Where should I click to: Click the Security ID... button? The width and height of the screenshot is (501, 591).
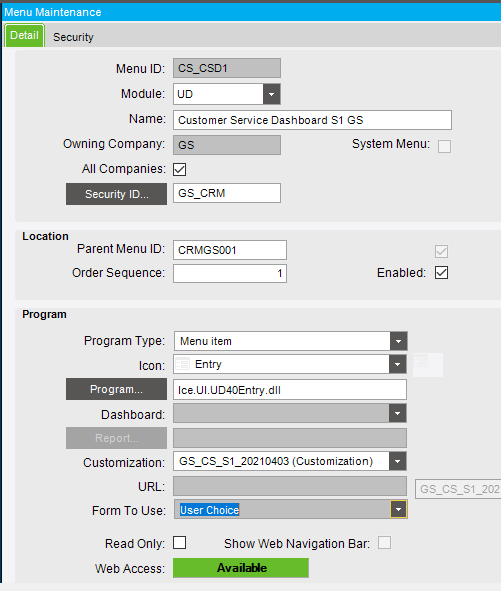pyautogui.click(x=116, y=194)
